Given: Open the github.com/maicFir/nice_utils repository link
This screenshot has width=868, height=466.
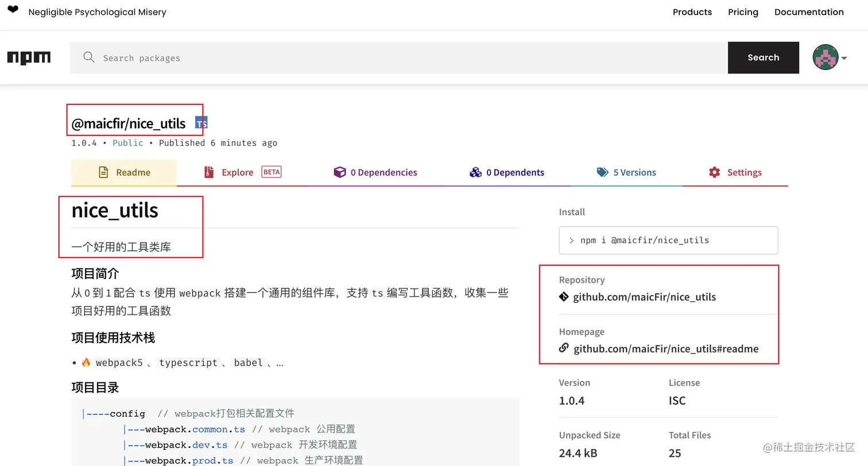Looking at the screenshot, I should click(x=645, y=297).
